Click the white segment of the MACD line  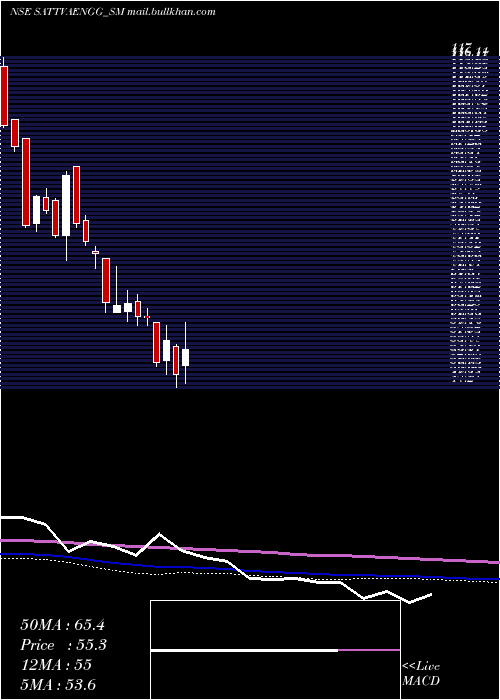coord(244,650)
